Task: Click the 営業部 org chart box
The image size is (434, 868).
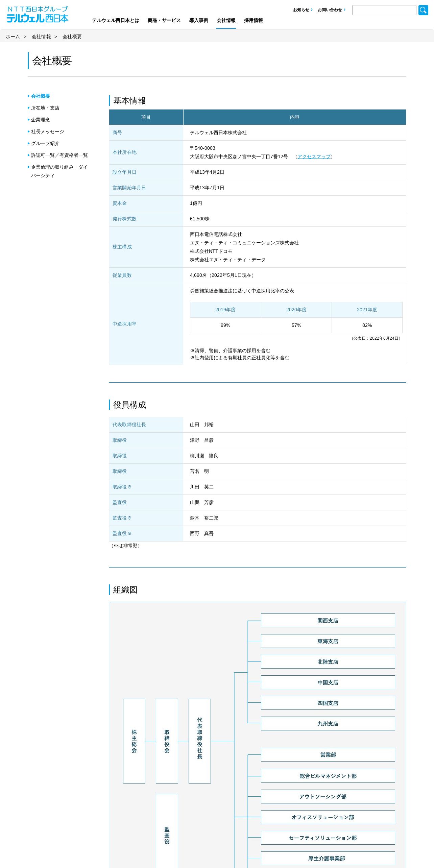Action: 328,755
